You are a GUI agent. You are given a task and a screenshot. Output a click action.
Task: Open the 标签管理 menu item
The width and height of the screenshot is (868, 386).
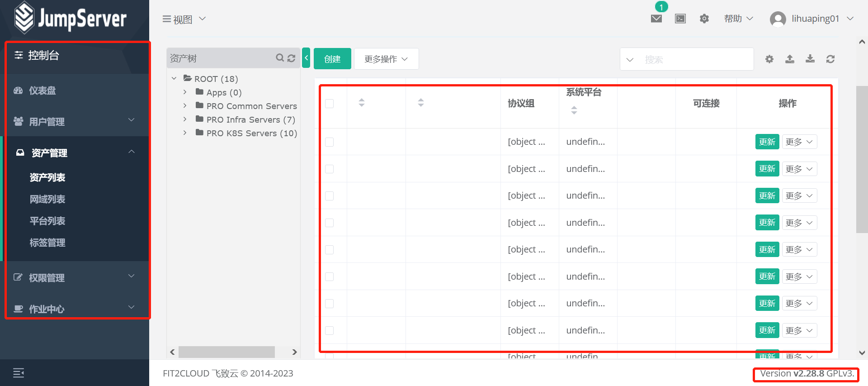[x=47, y=243]
